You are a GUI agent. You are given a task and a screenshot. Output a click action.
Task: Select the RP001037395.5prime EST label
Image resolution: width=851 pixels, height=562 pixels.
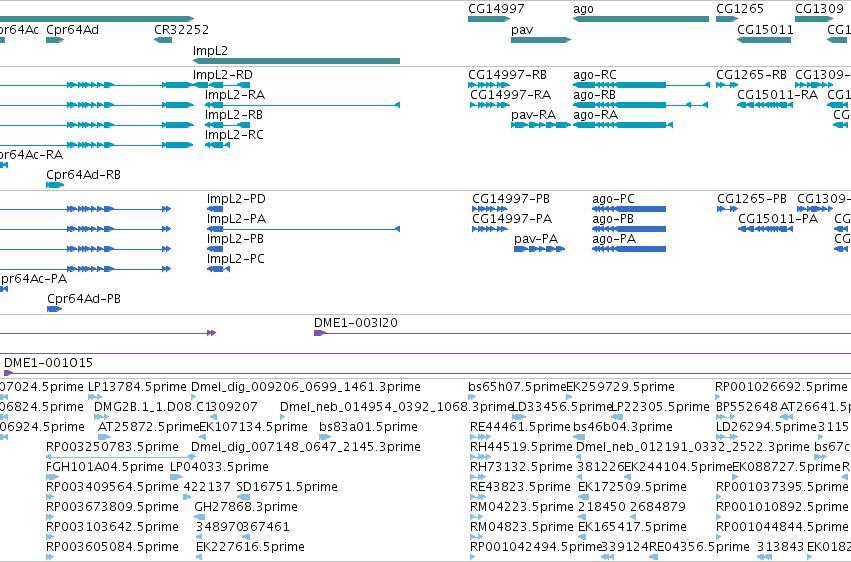click(x=782, y=487)
